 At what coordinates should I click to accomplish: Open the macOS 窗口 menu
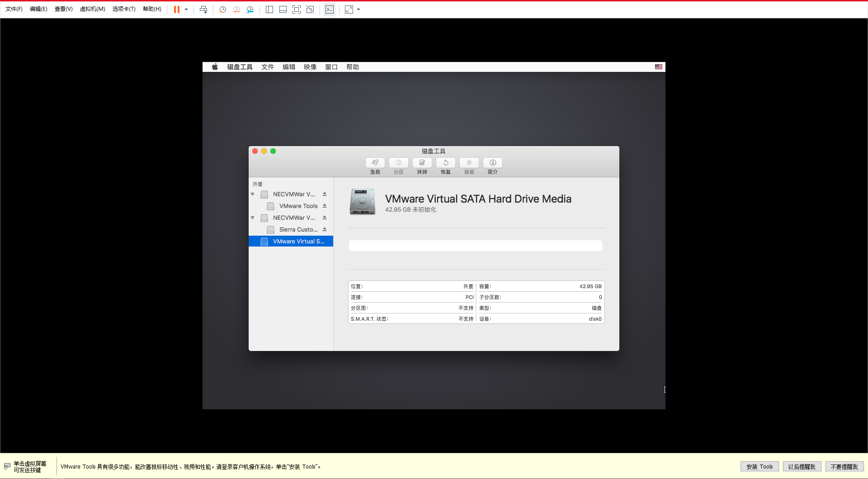[331, 67]
